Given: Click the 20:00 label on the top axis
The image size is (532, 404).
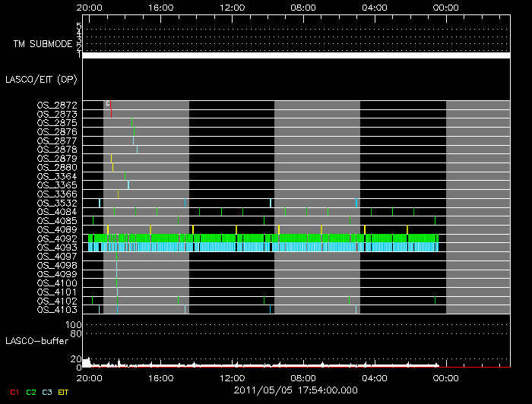Looking at the screenshot, I should click(89, 8).
